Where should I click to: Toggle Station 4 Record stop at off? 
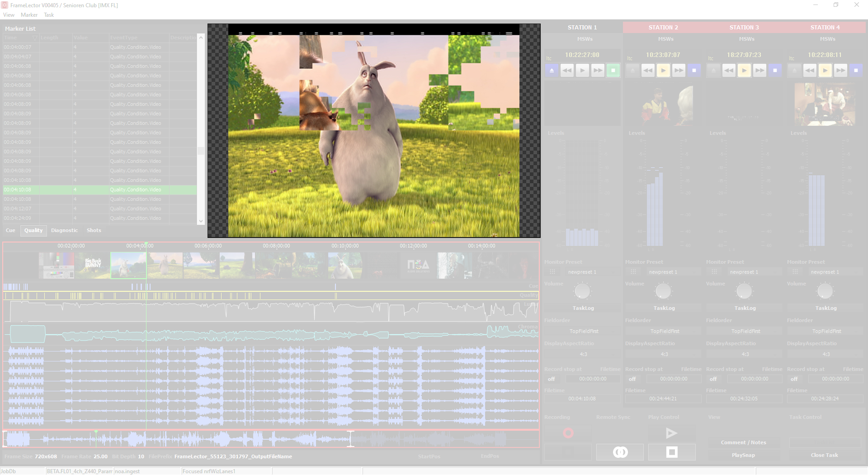[x=794, y=379]
